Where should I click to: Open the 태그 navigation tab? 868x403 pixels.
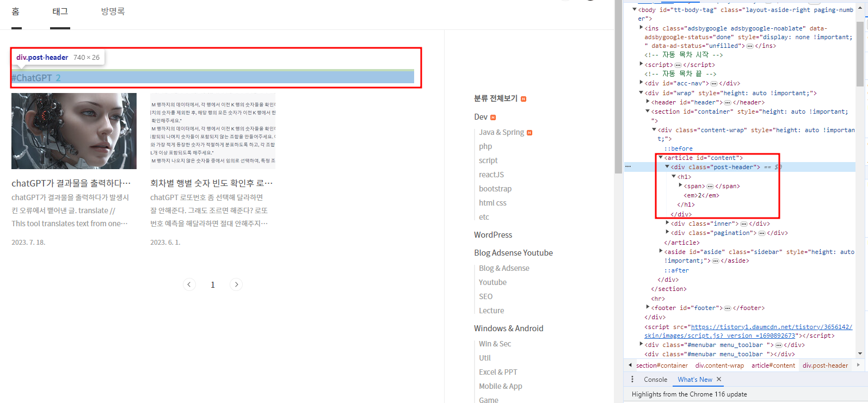pyautogui.click(x=60, y=11)
